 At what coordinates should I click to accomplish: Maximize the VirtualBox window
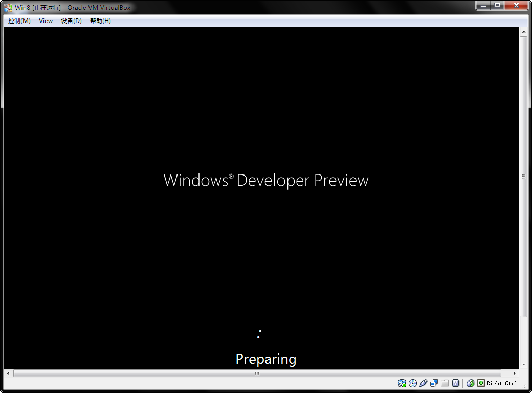point(497,6)
